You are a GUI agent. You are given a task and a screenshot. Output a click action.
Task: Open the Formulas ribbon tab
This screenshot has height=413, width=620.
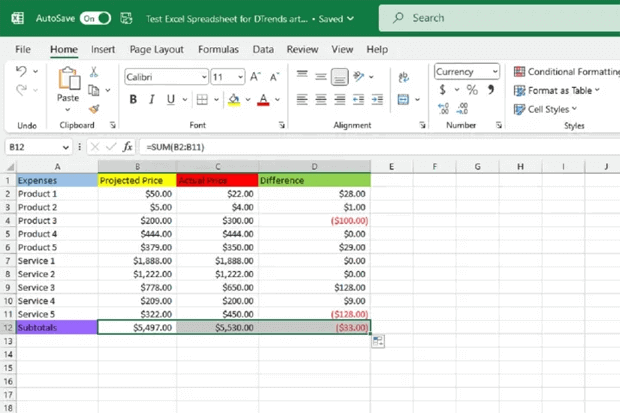click(x=217, y=49)
